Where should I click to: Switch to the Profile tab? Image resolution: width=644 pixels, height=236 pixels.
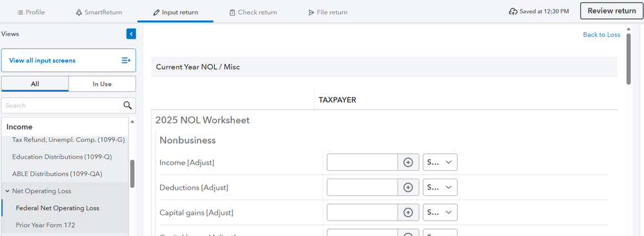[31, 12]
